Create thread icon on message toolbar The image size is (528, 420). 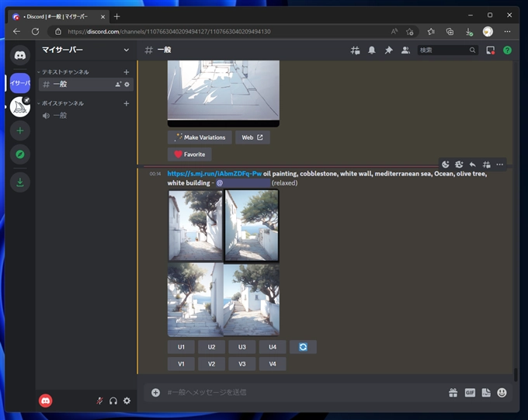coord(486,165)
